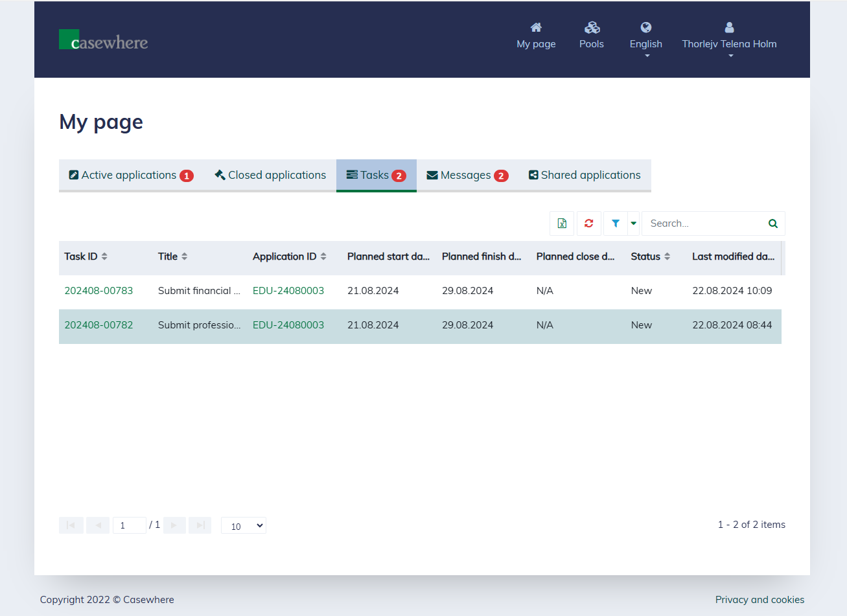Open Privacy and cookies link
The width and height of the screenshot is (847, 616).
pyautogui.click(x=760, y=600)
